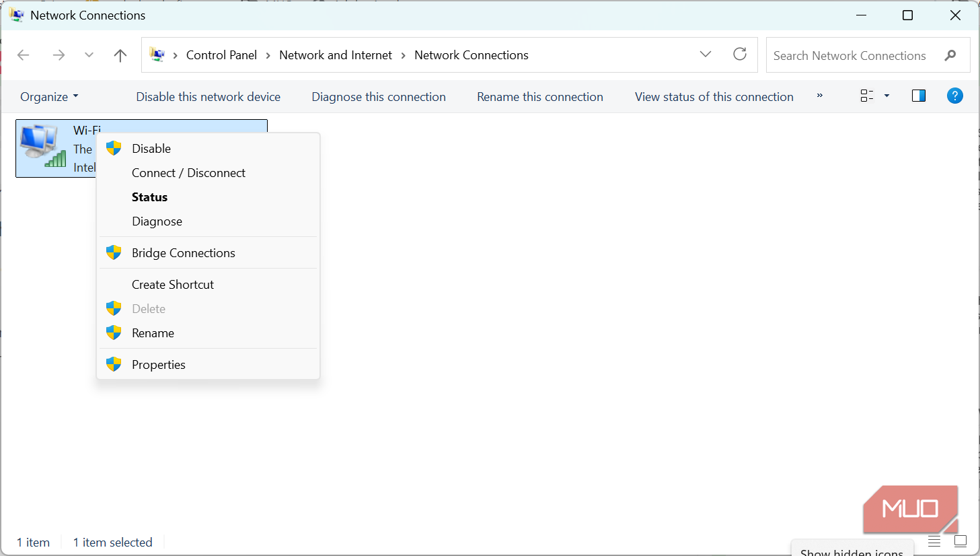The image size is (980, 556).
Task: Focus the Search Network Connections field
Action: [868, 55]
